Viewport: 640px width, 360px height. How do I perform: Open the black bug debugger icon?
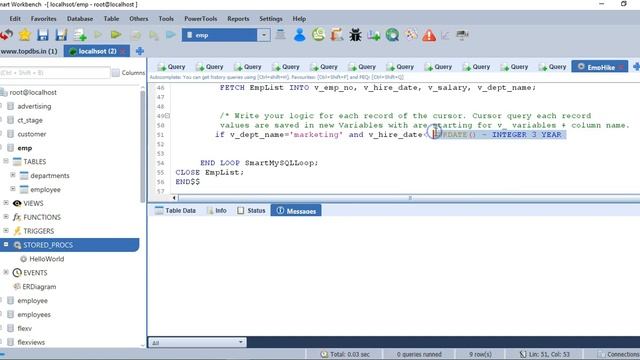pos(355,35)
